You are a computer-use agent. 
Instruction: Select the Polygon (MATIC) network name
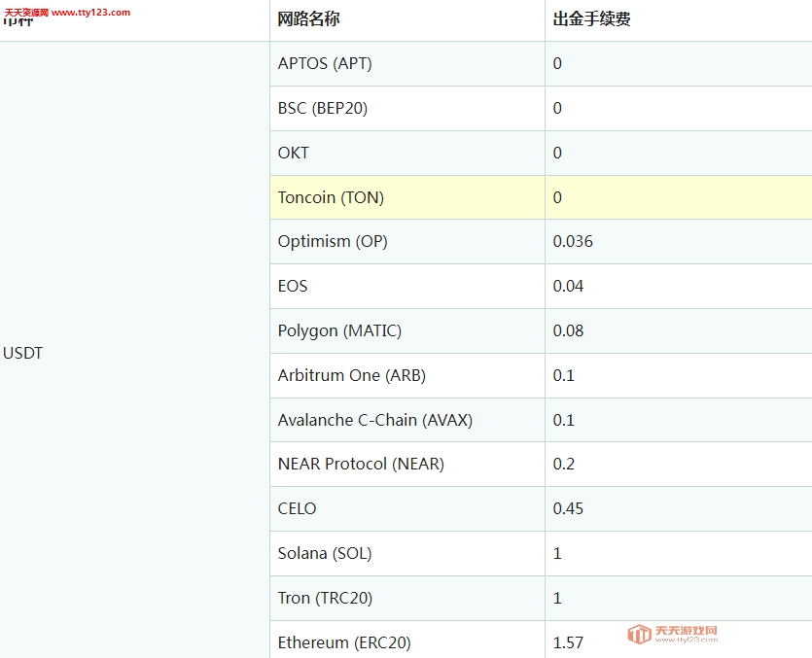coord(339,330)
